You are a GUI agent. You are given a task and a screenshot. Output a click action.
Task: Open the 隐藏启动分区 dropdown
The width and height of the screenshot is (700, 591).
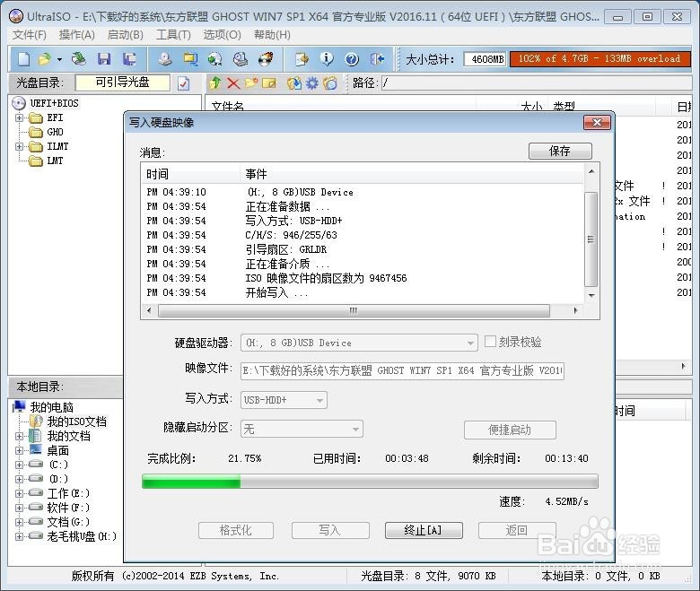[355, 429]
